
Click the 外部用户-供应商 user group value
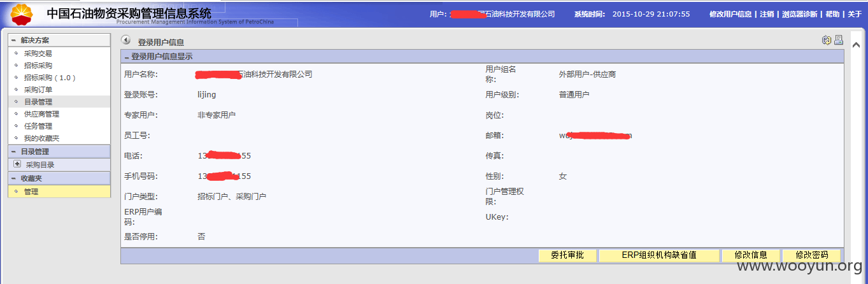587,75
